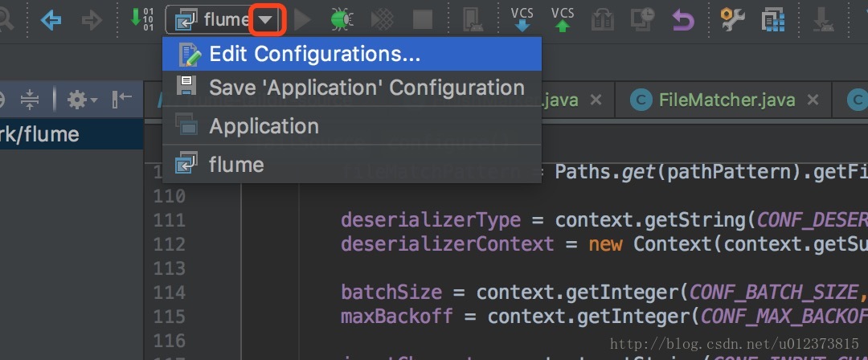Open Settings via the wrench icon
The image size is (868, 360).
[x=732, y=19]
